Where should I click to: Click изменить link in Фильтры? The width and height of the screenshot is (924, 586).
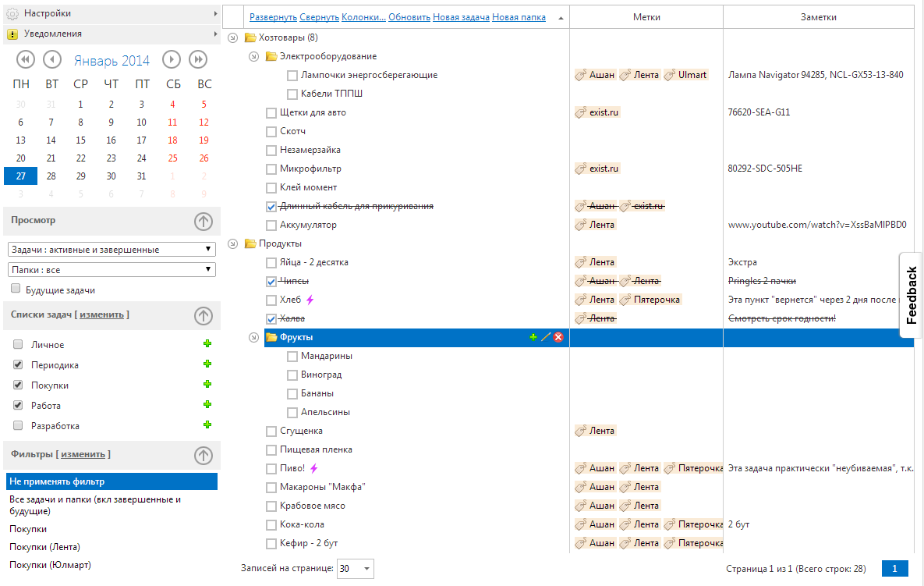[83, 455]
